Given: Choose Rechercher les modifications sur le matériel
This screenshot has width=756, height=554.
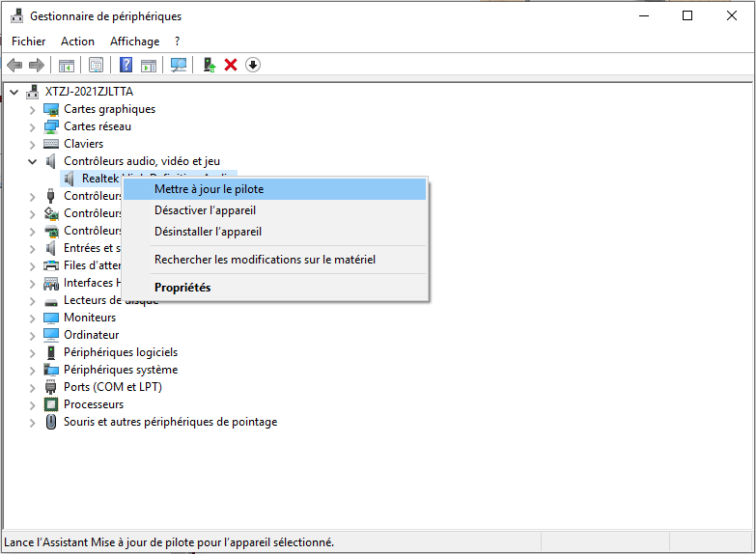Looking at the screenshot, I should point(275,260).
